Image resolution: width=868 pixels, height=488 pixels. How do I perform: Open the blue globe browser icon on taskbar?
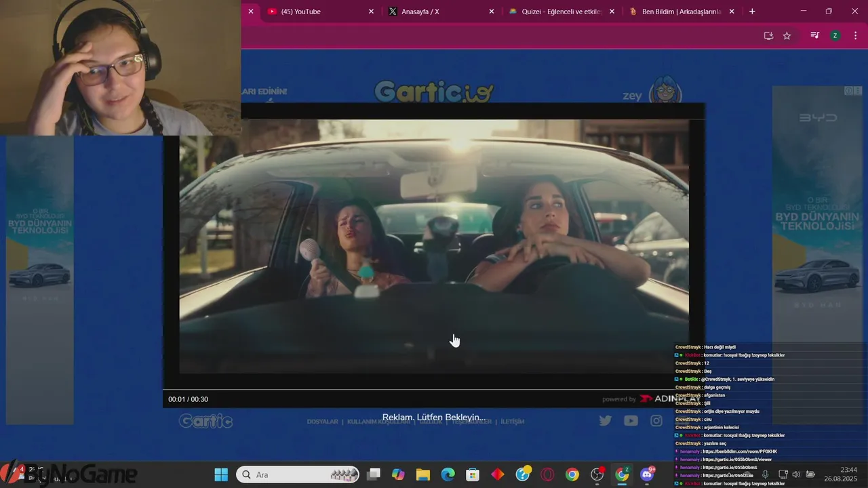[523, 474]
